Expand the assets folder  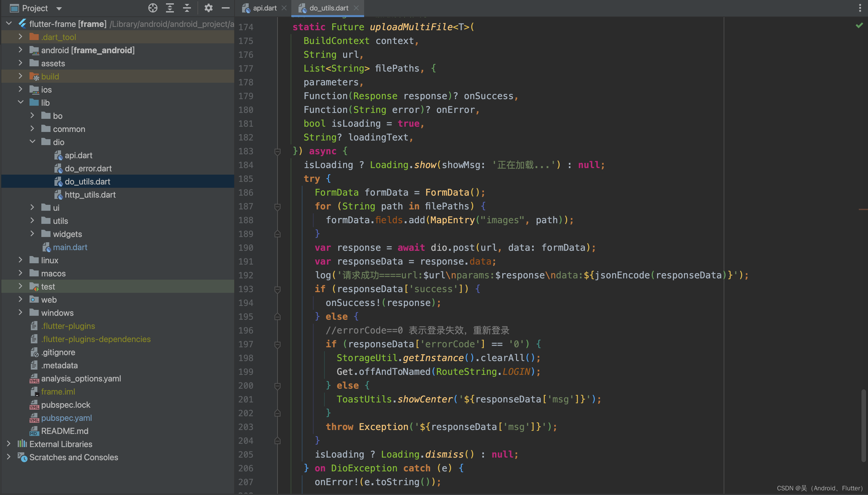point(20,63)
